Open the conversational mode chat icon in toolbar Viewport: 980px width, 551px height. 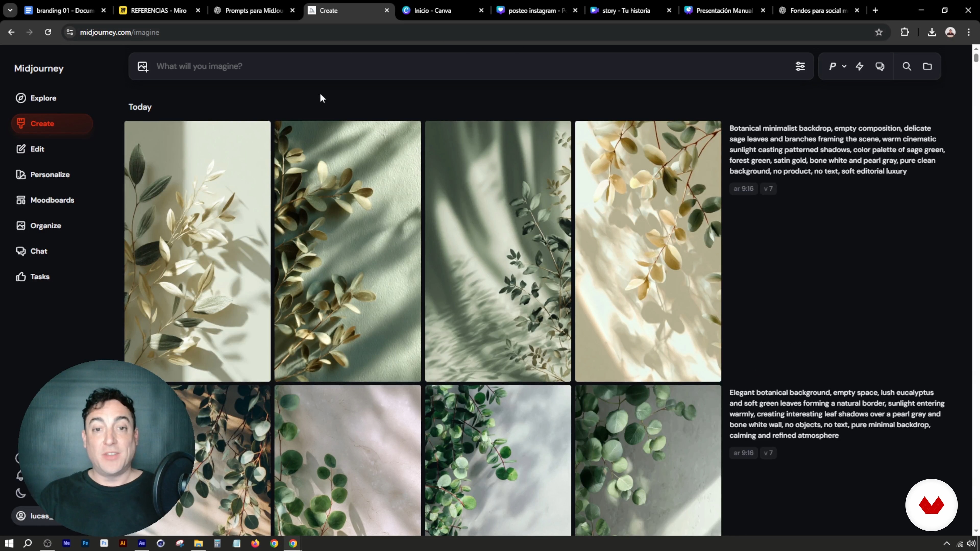880,67
